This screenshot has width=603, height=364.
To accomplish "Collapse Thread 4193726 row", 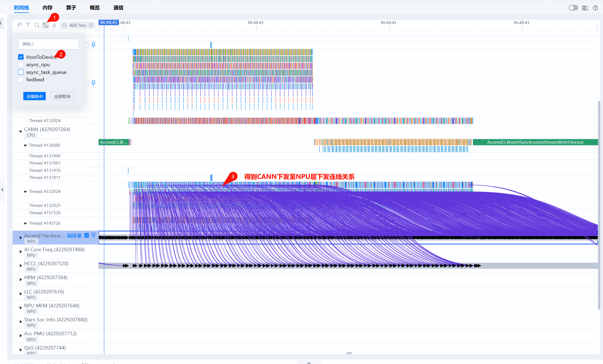I will [x=25, y=223].
